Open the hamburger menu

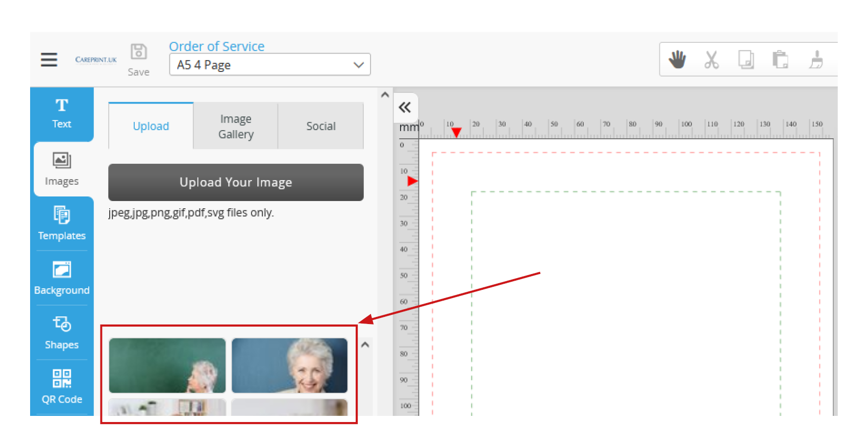[x=49, y=60]
